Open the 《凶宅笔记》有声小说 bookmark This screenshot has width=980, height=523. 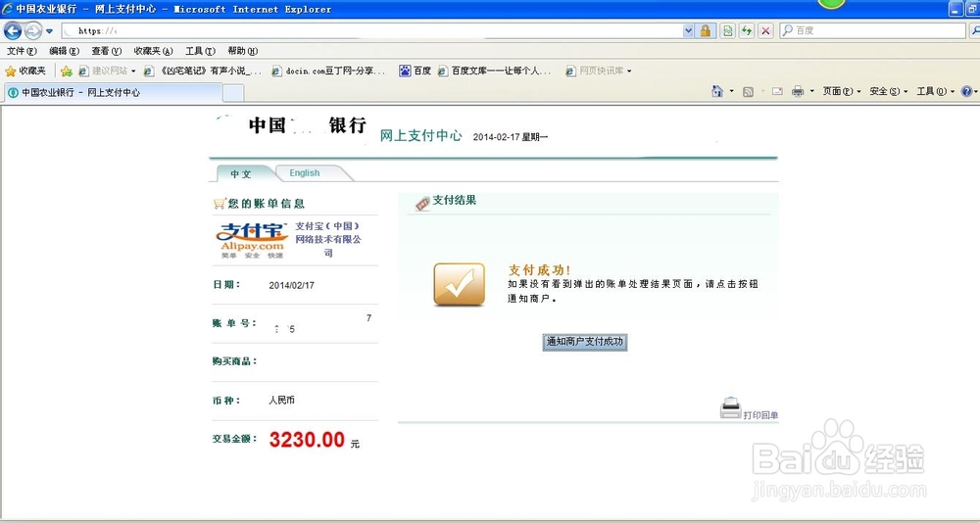[203, 71]
